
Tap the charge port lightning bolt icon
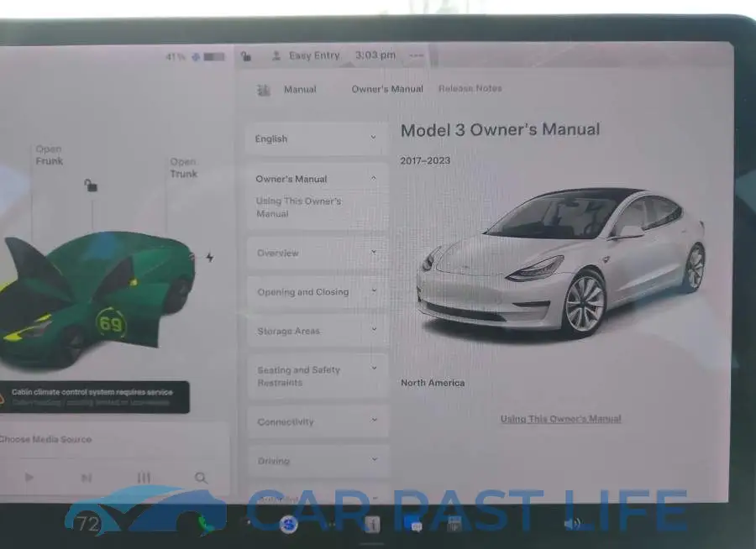[210, 257]
